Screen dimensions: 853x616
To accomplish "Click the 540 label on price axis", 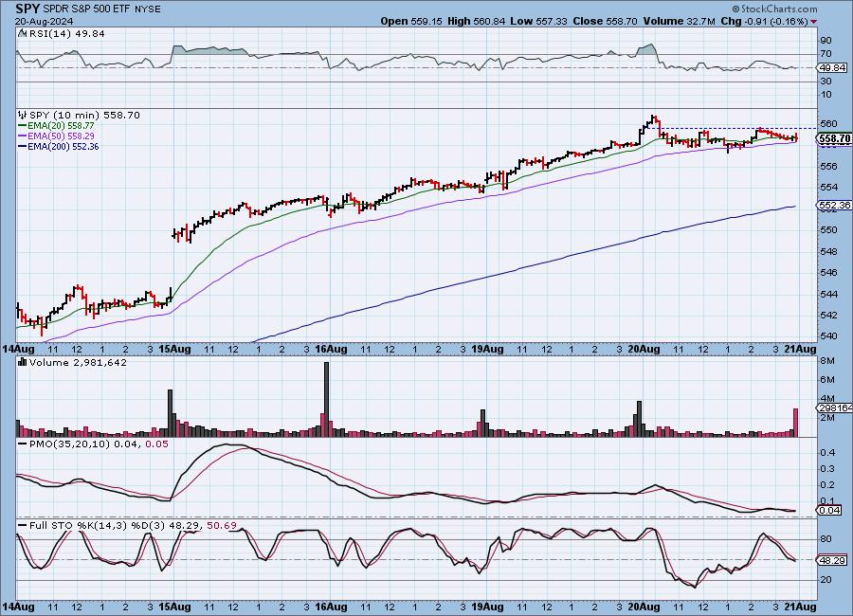I will coord(828,336).
